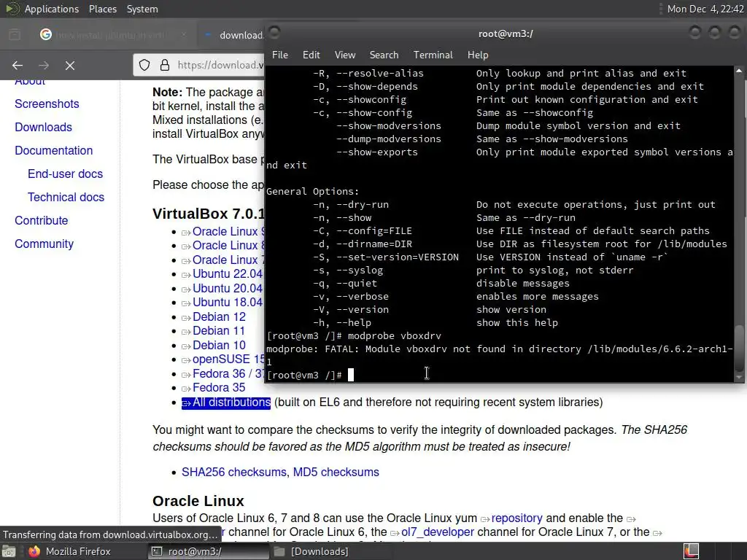Click the Ubuntu 18.04 download link

pos(228,302)
